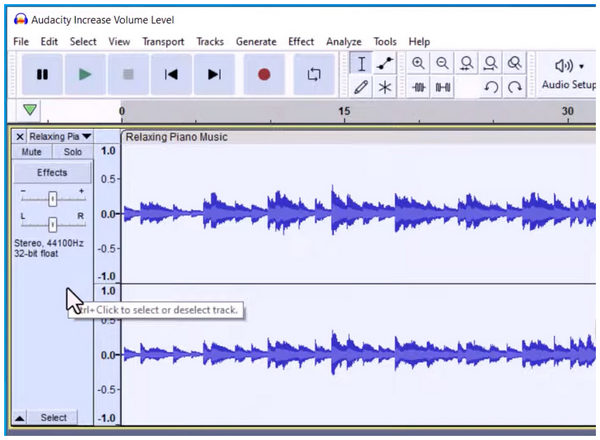Open the Analyze menu
Viewport: 600px width, 440px height.
point(344,42)
